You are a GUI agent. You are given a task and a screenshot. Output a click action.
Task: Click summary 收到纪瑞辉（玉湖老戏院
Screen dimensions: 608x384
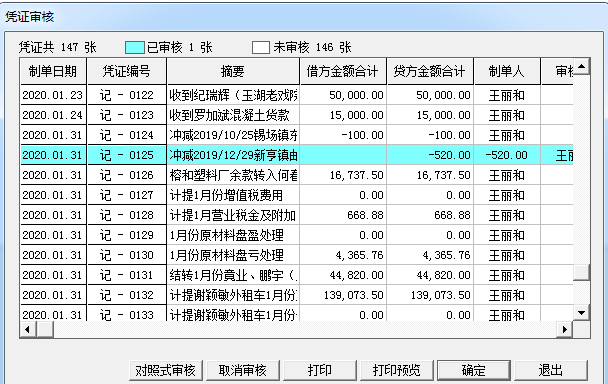point(233,95)
